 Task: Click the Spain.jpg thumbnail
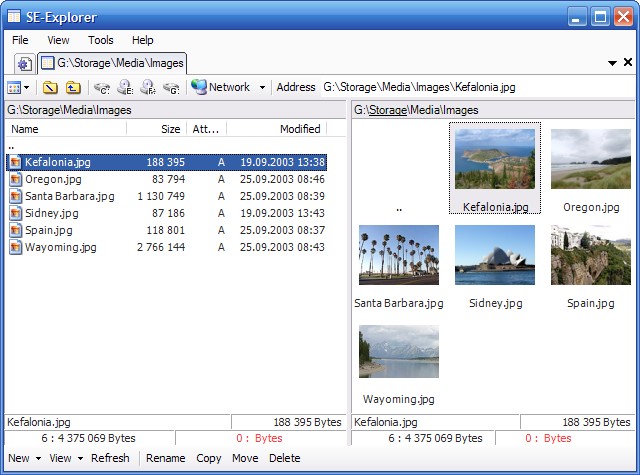coord(591,255)
